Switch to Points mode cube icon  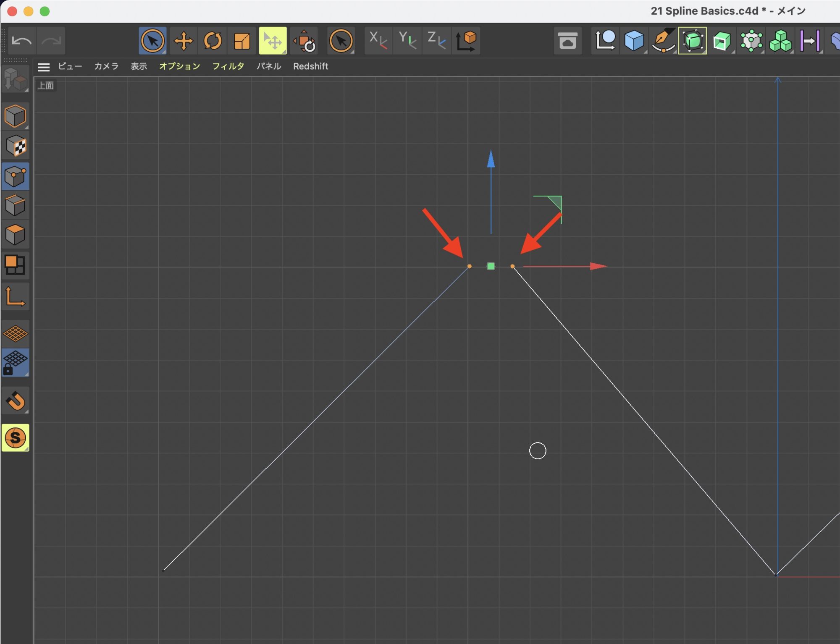[16, 176]
